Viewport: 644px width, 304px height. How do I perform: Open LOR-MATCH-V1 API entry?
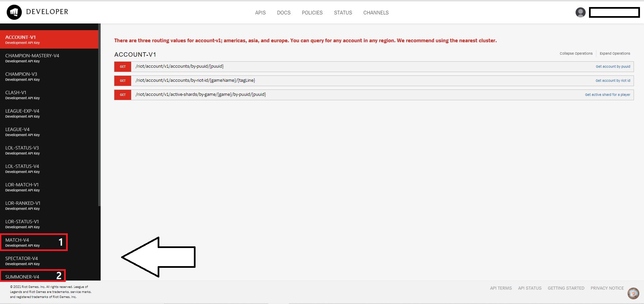tap(49, 187)
